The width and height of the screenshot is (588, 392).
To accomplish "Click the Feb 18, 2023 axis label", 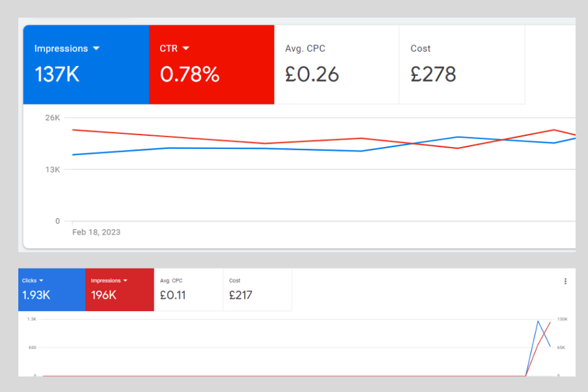I will [96, 232].
